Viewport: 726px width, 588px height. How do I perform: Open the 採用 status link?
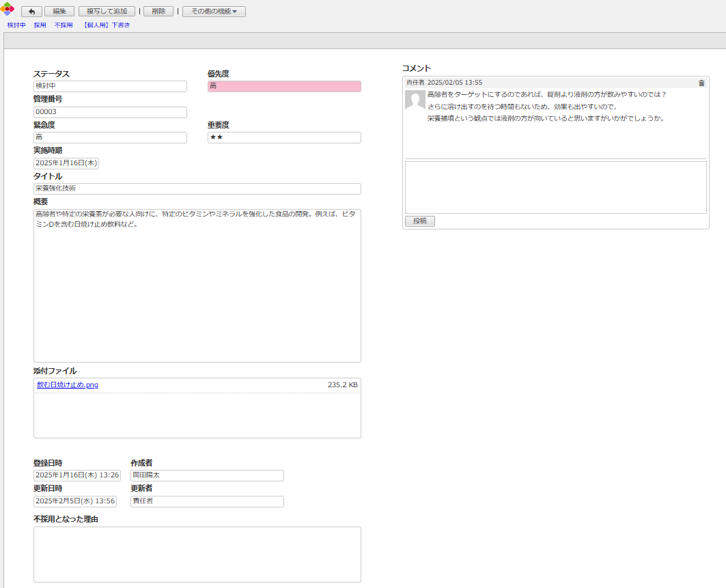click(x=40, y=25)
